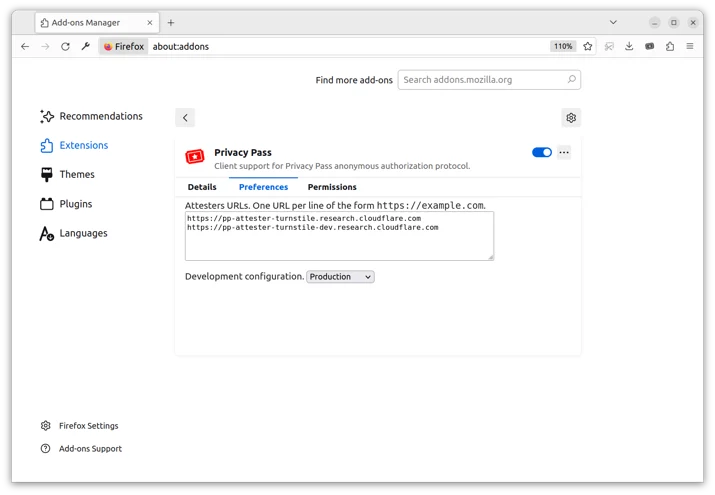Open the Privacy Pass more options ellipsis

click(x=564, y=152)
